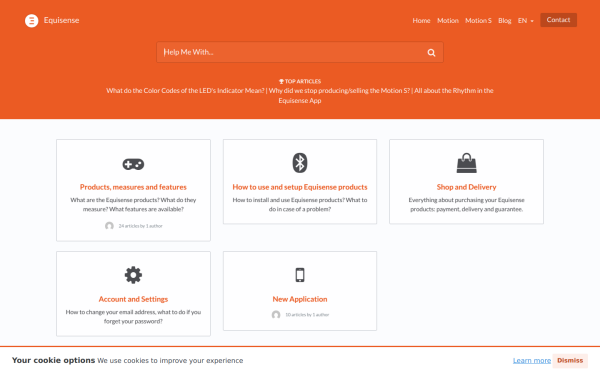Go to the Home menu item

tap(421, 20)
